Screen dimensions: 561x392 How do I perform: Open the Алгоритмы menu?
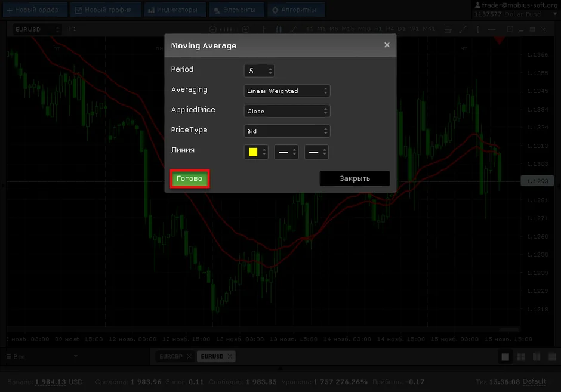[x=296, y=10]
